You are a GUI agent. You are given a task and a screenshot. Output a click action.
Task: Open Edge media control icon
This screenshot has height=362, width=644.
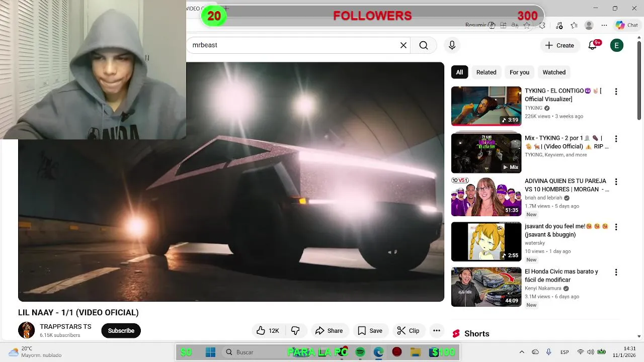[559, 25]
